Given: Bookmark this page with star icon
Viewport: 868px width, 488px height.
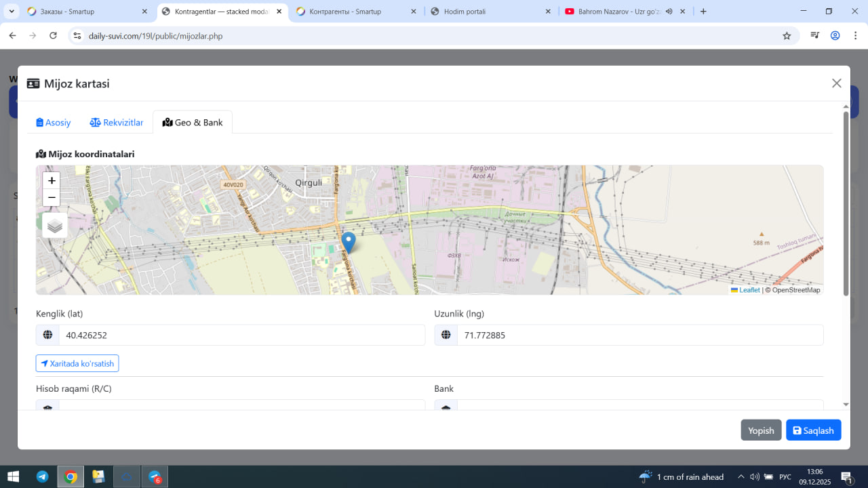Looking at the screenshot, I should point(787,36).
